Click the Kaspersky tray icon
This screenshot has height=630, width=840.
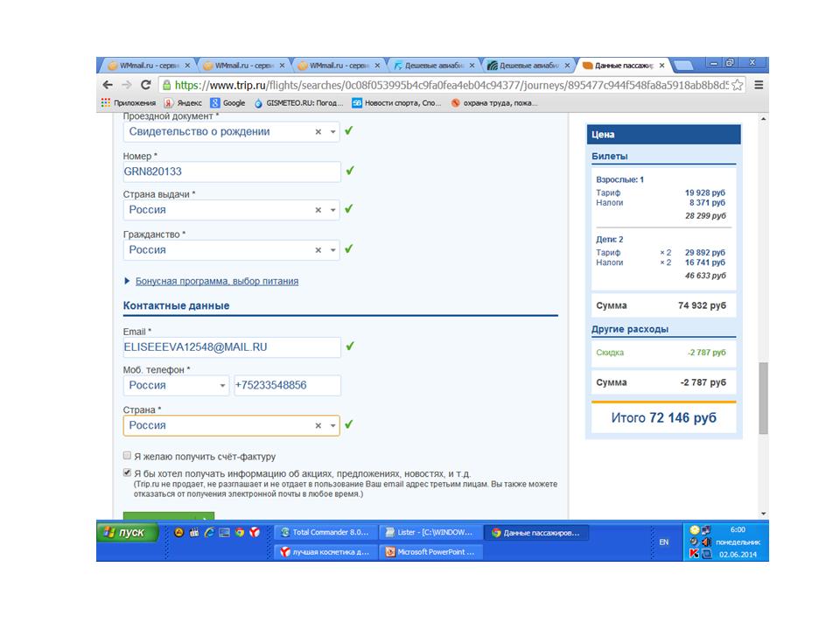coord(694,553)
